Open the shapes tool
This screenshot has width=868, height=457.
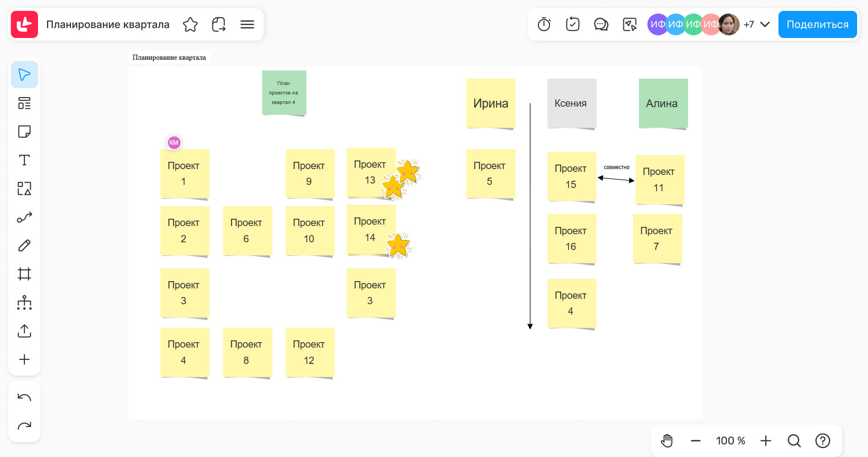[24, 188]
